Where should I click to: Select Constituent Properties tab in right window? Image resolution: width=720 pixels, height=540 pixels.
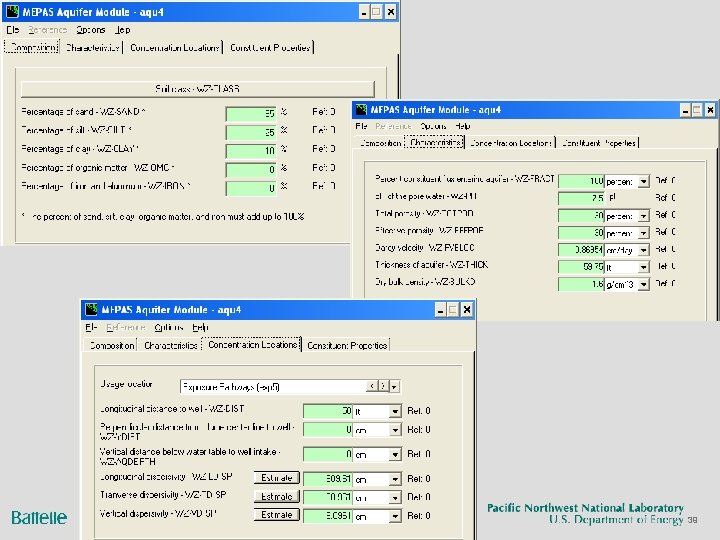[599, 143]
